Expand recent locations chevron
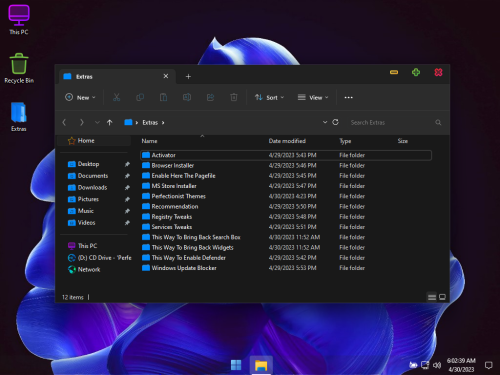Screen dimensions: 500x375 (97, 122)
